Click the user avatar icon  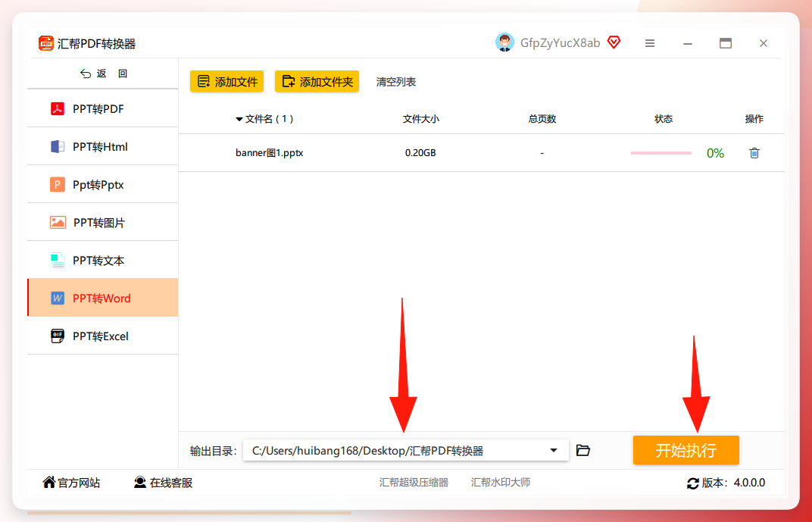pos(504,43)
